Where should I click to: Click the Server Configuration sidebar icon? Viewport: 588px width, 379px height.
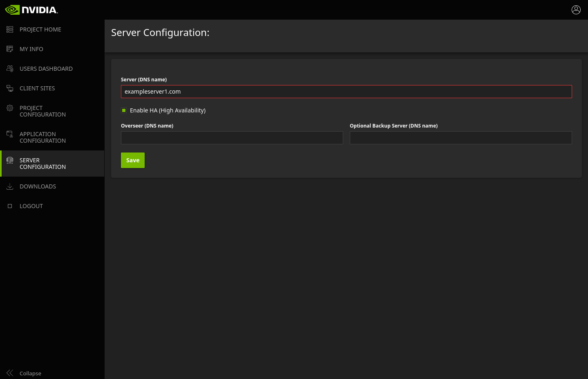click(x=10, y=160)
